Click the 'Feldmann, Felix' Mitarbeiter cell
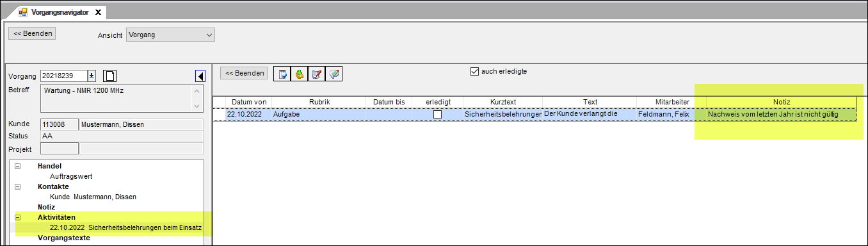Screen dimensions: 868x246 [671, 115]
